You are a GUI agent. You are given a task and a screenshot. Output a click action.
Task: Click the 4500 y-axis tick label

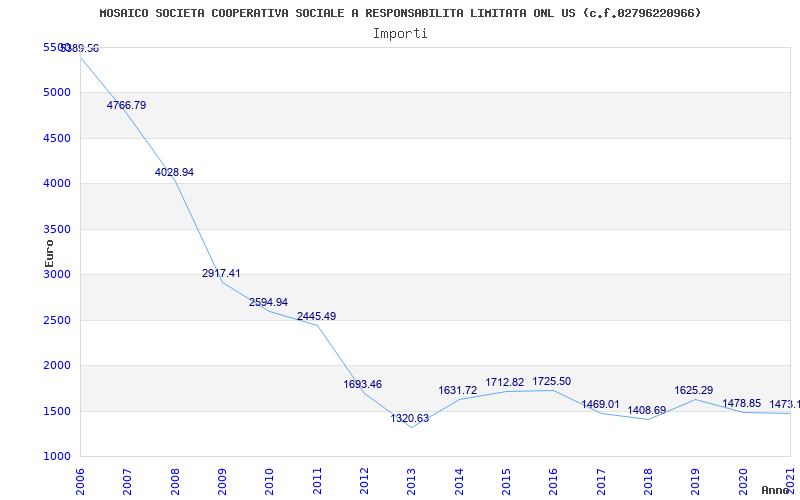click(x=57, y=138)
